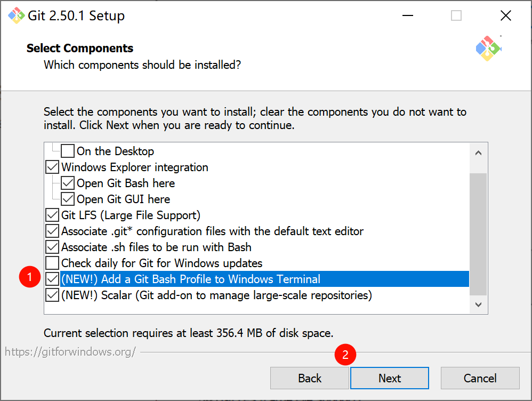Enable the On the Desktop checkbox
Viewport: 532px width, 401px height.
pos(68,151)
